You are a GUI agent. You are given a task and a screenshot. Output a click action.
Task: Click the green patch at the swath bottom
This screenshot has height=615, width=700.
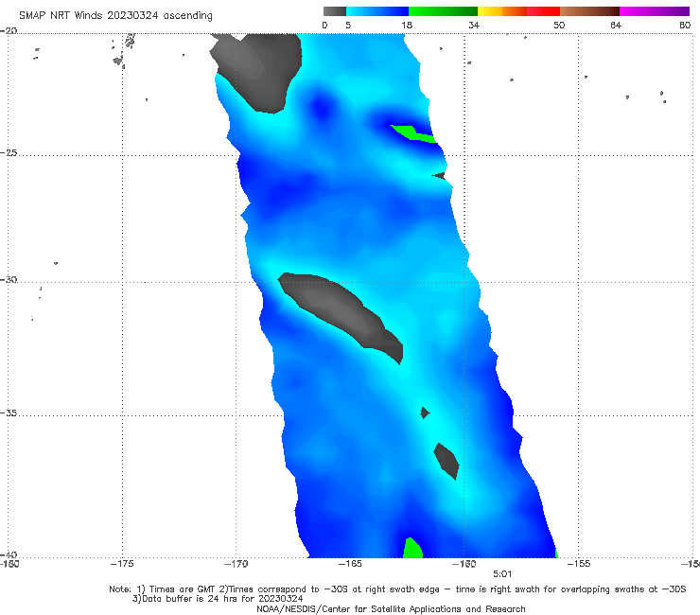click(x=412, y=549)
